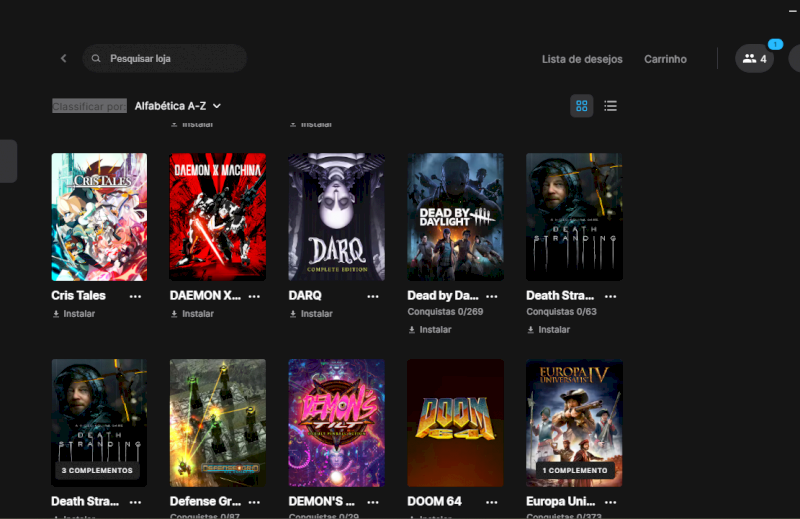Click the Dead by Da... title text

coord(443,295)
